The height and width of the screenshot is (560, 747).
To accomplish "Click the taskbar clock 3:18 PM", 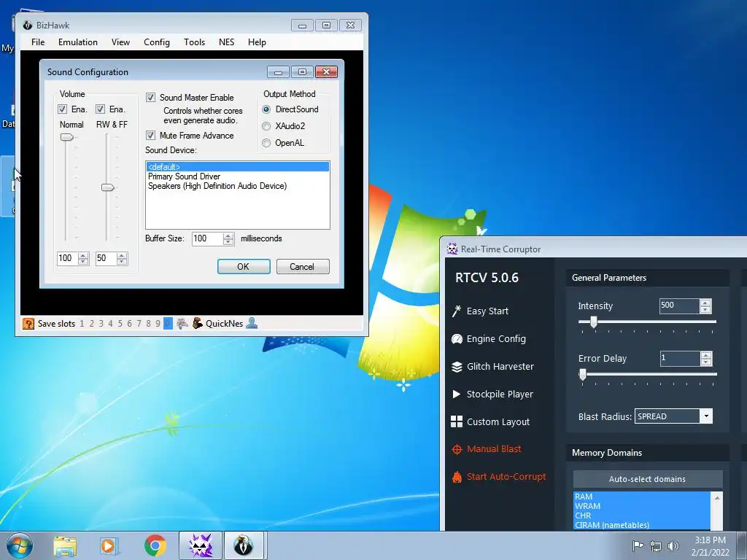I will (x=710, y=540).
